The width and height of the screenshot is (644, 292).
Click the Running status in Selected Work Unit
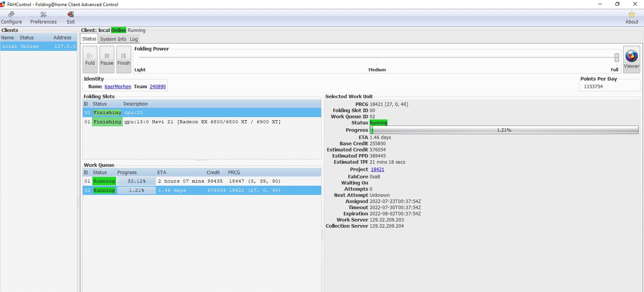pyautogui.click(x=379, y=123)
